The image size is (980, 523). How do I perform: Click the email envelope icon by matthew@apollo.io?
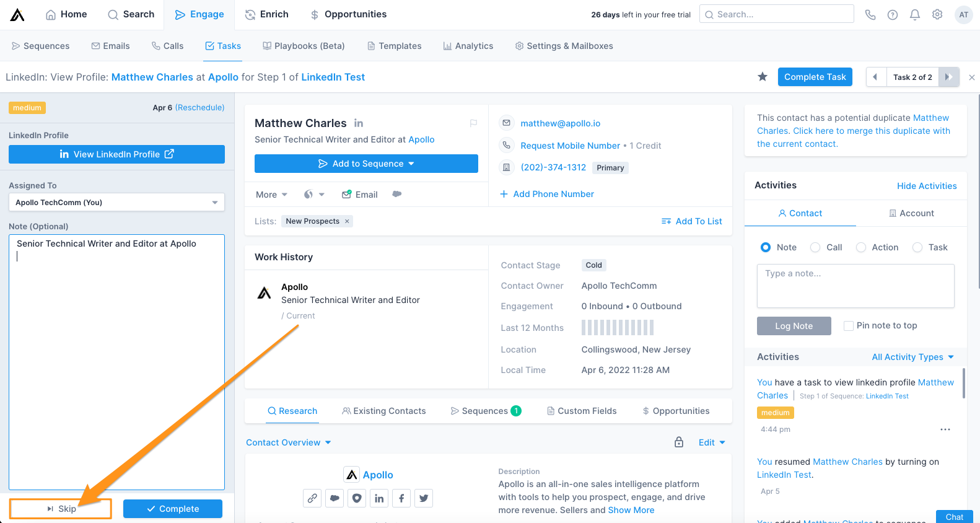[x=507, y=123]
